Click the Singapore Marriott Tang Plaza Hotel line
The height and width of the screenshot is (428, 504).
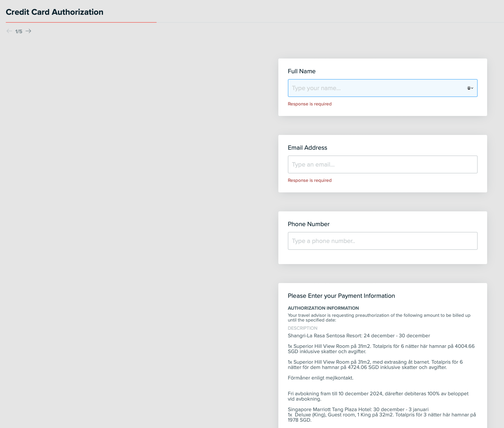358,409
